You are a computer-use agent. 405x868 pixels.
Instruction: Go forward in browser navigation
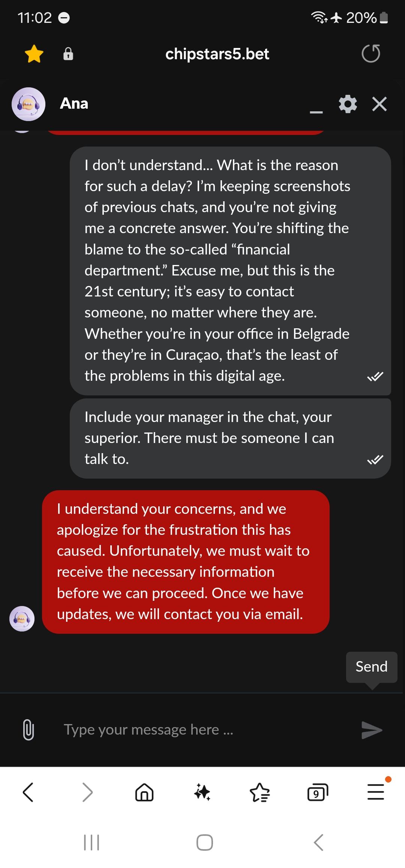[x=87, y=792]
